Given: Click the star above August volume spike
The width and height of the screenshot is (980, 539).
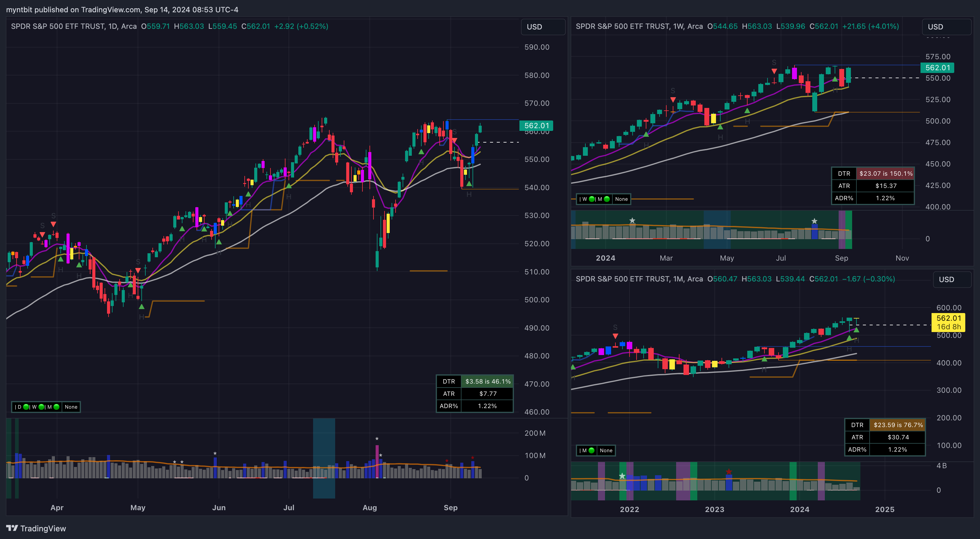Looking at the screenshot, I should click(x=377, y=438).
